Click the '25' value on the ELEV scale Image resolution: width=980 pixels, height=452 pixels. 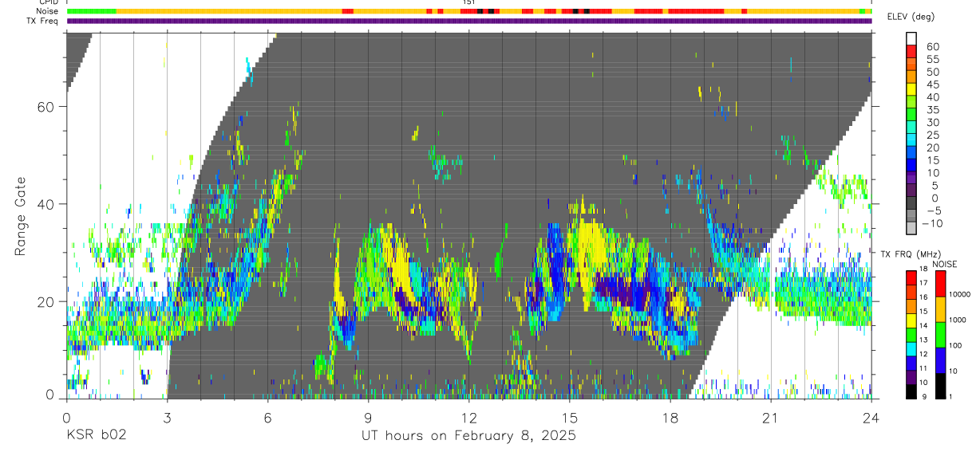932,135
